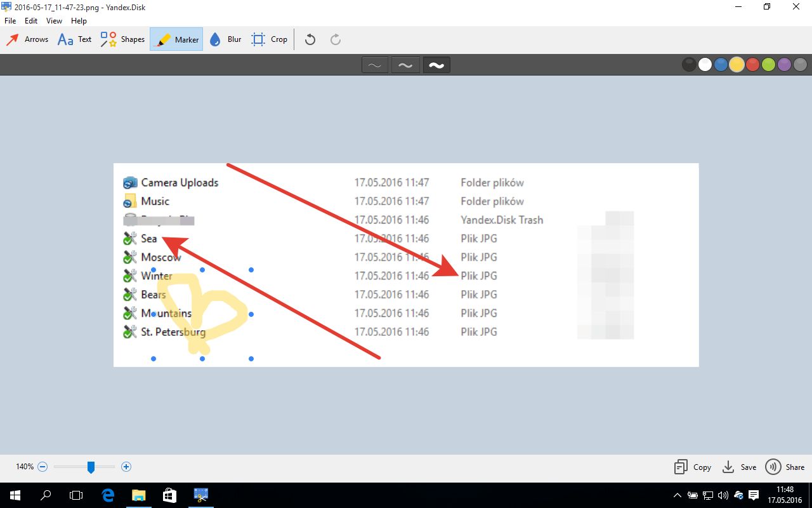
Task: Pick the gray color swatch
Action: click(800, 65)
